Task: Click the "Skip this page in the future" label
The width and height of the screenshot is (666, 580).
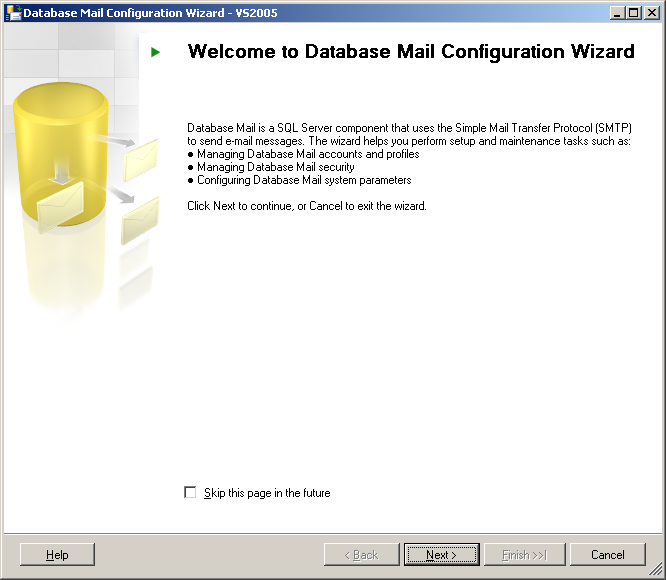Action: tap(267, 493)
